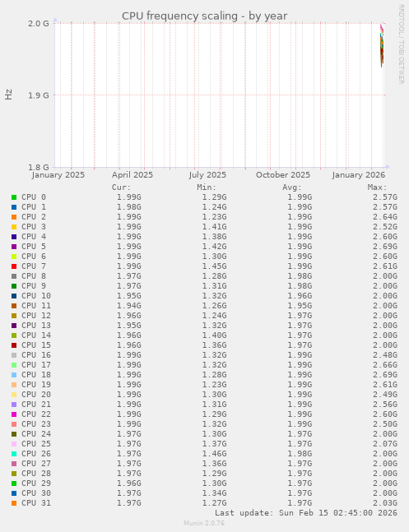Select the 'CPU 31' legend label

click(x=36, y=503)
